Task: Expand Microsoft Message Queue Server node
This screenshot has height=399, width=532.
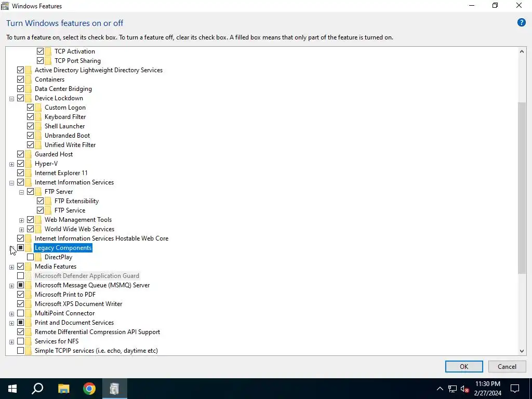Action: [x=11, y=286]
